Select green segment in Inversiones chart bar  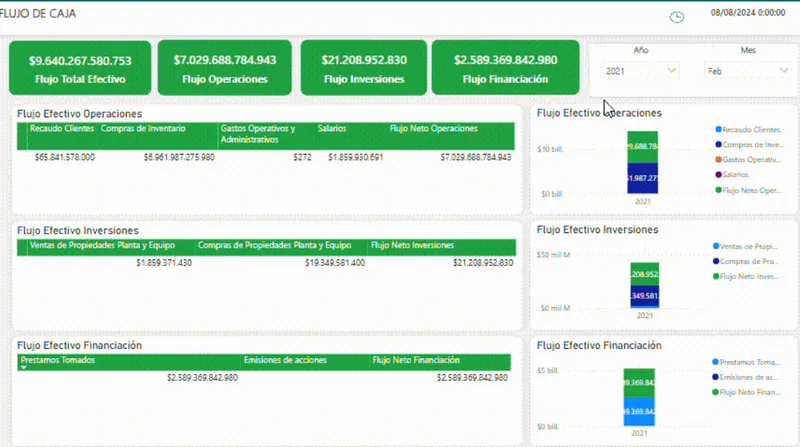pyautogui.click(x=645, y=275)
